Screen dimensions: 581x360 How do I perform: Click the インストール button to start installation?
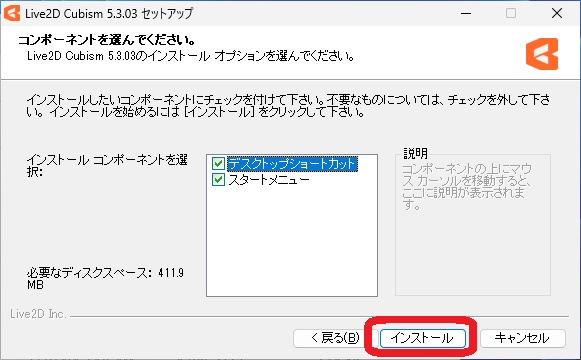(x=422, y=338)
